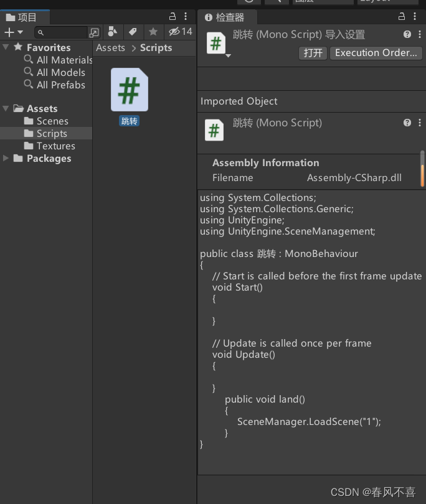Screen dimensions: 426x504
Task: Select the search by type icon
Action: coord(113,32)
